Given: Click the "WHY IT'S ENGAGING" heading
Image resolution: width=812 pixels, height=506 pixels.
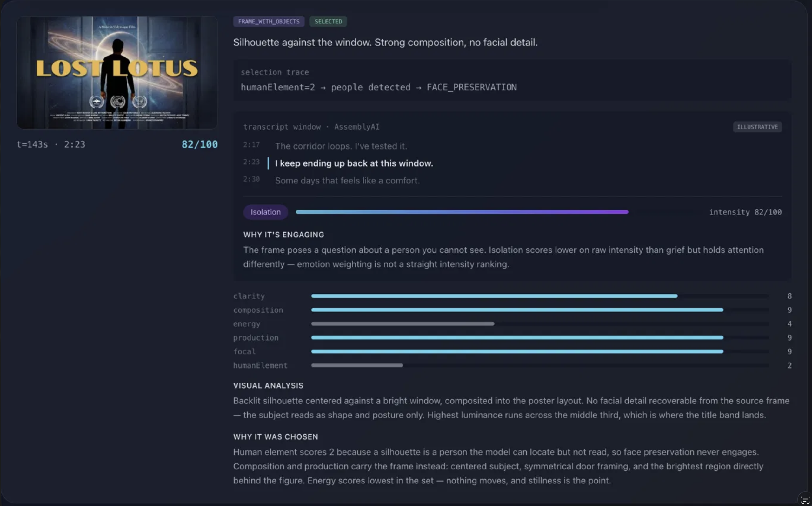Looking at the screenshot, I should click(x=284, y=235).
